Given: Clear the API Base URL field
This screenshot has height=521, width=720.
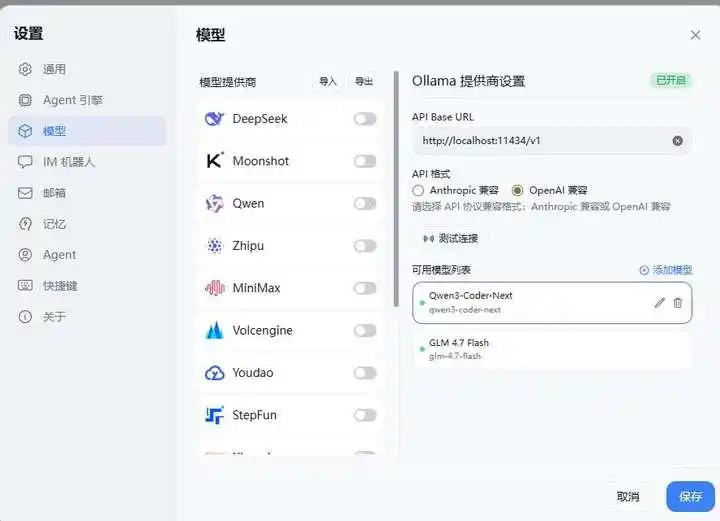Looking at the screenshot, I should 677,141.
